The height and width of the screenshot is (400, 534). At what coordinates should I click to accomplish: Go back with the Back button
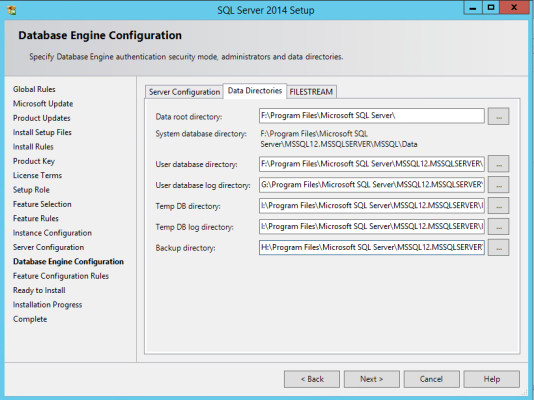[312, 379]
